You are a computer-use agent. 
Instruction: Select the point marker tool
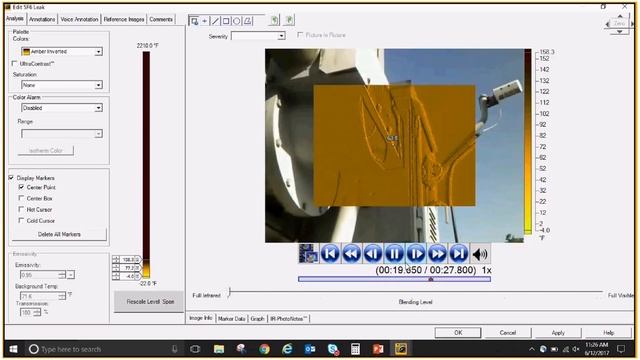coord(204,21)
